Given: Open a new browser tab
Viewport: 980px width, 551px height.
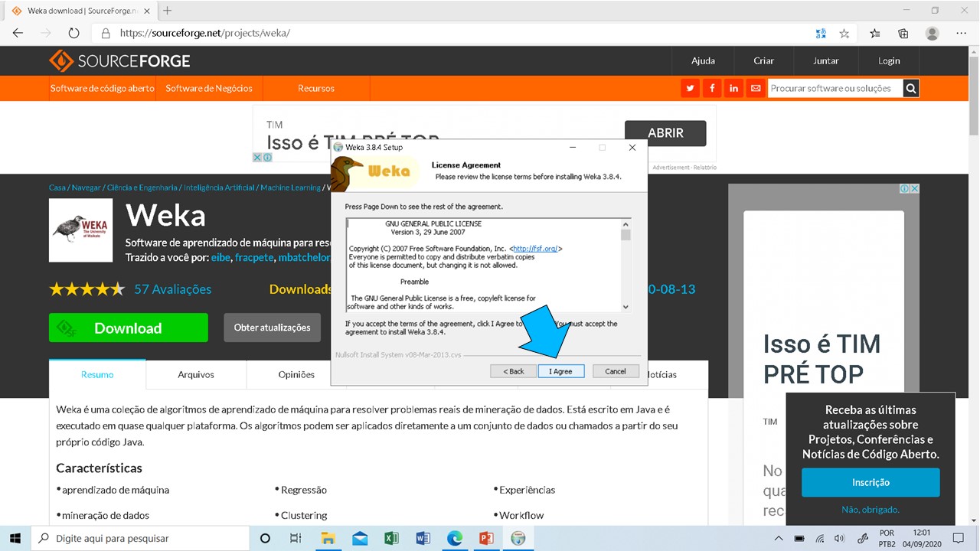Looking at the screenshot, I should coord(167,11).
